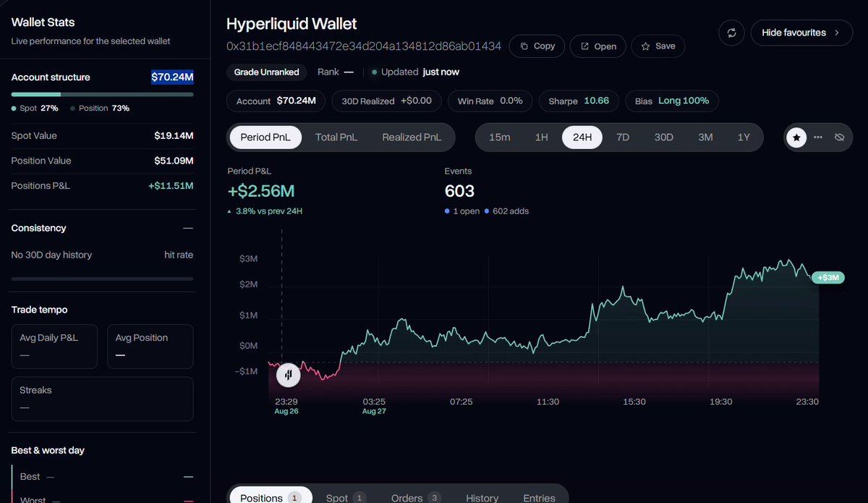Viewport: 868px width, 503px height.
Task: Click the Avg Daily P&L card
Action: click(54, 346)
